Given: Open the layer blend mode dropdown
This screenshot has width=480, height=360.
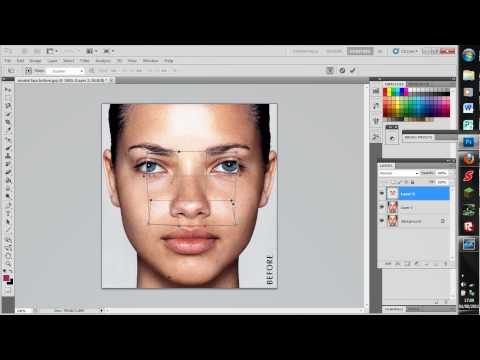Looking at the screenshot, I should [399, 173].
